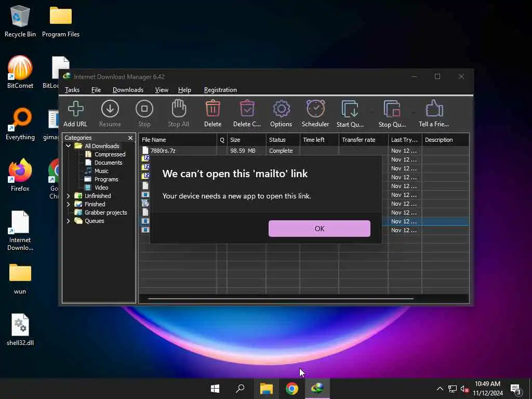Viewport: 532px width, 399px height.
Task: Click the Resume download icon
Action: click(x=110, y=109)
